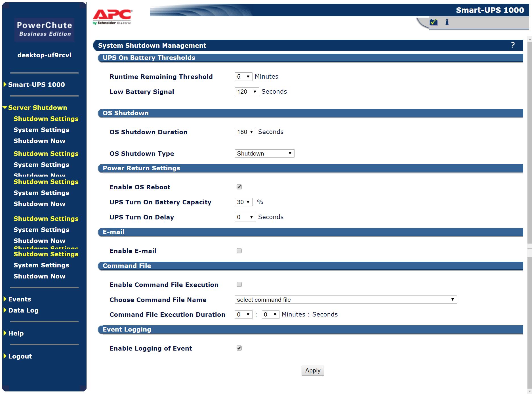Viewport: 532px width, 394px height.
Task: Click the 'Enable OS Reboot' label
Action: tap(140, 187)
